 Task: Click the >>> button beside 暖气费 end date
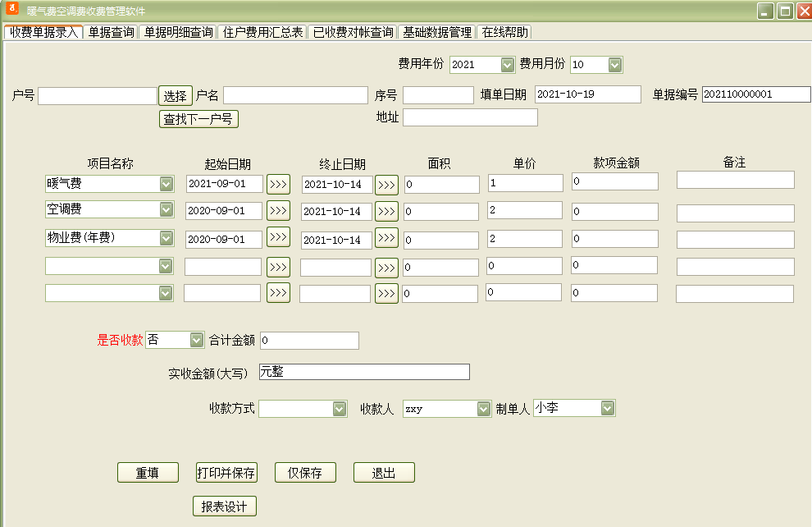pyautogui.click(x=386, y=185)
